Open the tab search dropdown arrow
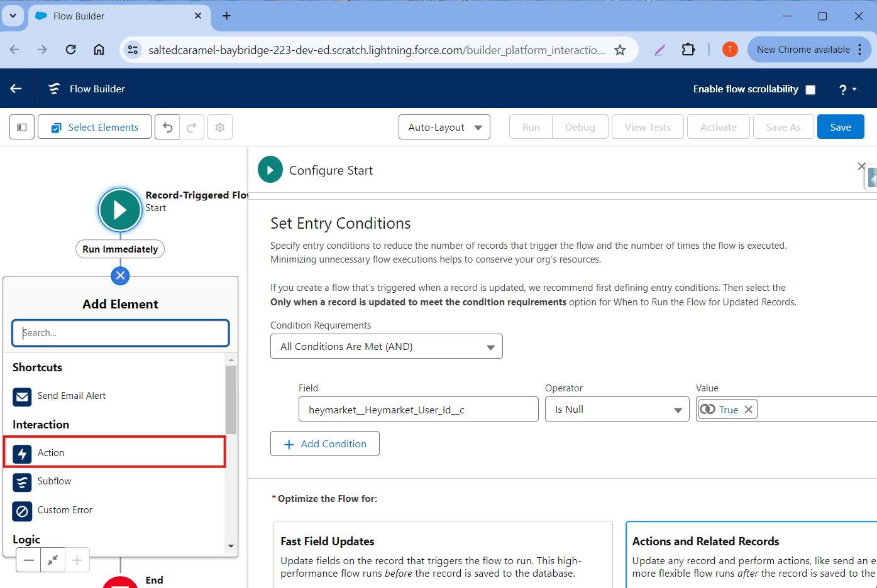Viewport: 877px width, 588px height. tap(13, 16)
